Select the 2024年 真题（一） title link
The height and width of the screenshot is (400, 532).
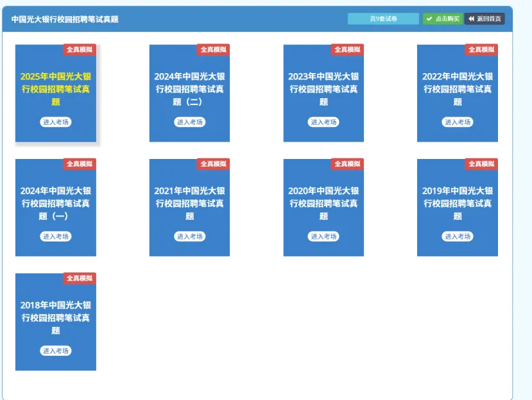pyautogui.click(x=56, y=203)
